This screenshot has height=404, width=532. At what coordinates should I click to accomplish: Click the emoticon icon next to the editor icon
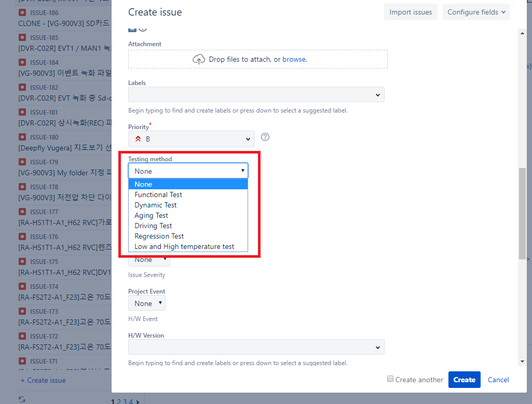(x=142, y=30)
